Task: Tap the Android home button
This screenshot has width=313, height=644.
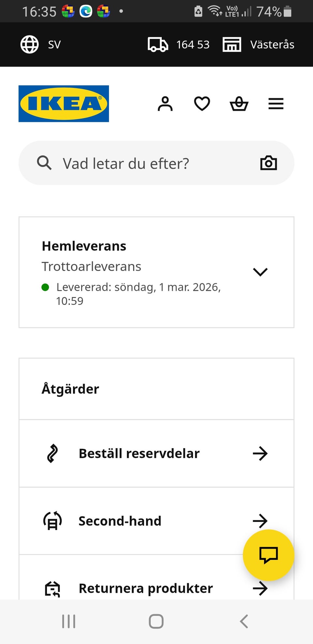Action: (156, 621)
